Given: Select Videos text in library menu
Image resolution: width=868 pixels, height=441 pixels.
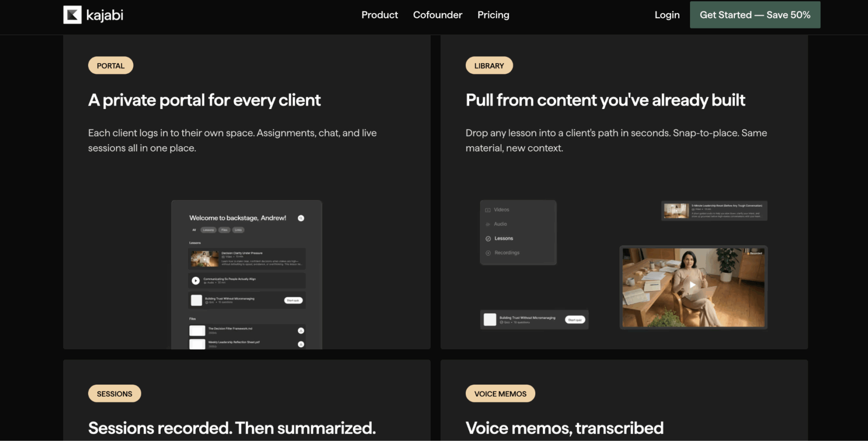Looking at the screenshot, I should tap(502, 210).
